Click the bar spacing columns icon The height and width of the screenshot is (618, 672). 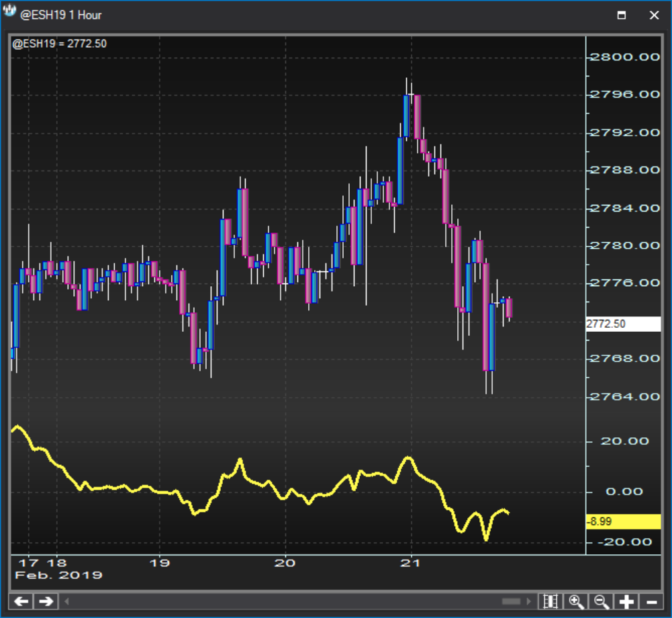click(x=550, y=601)
